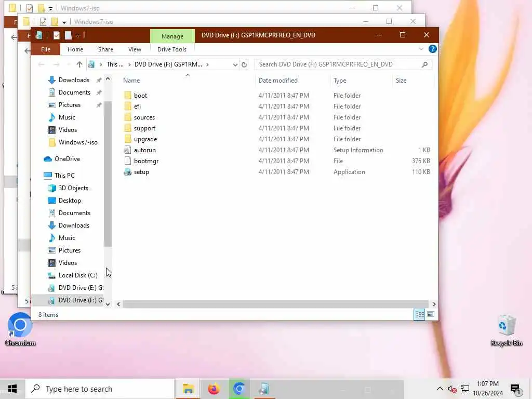Viewport: 532px width, 399px height.
Task: Open the Home ribbon tab
Action: (x=75, y=49)
